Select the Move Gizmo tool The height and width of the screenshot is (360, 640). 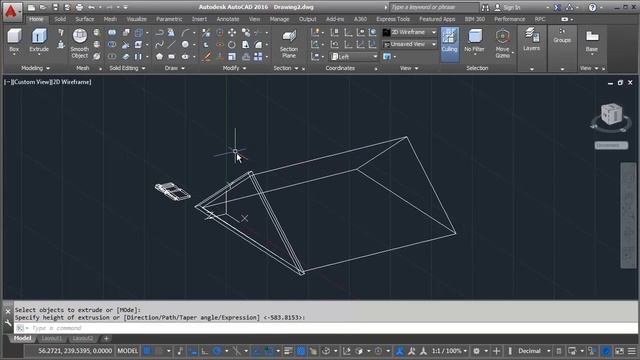click(502, 44)
